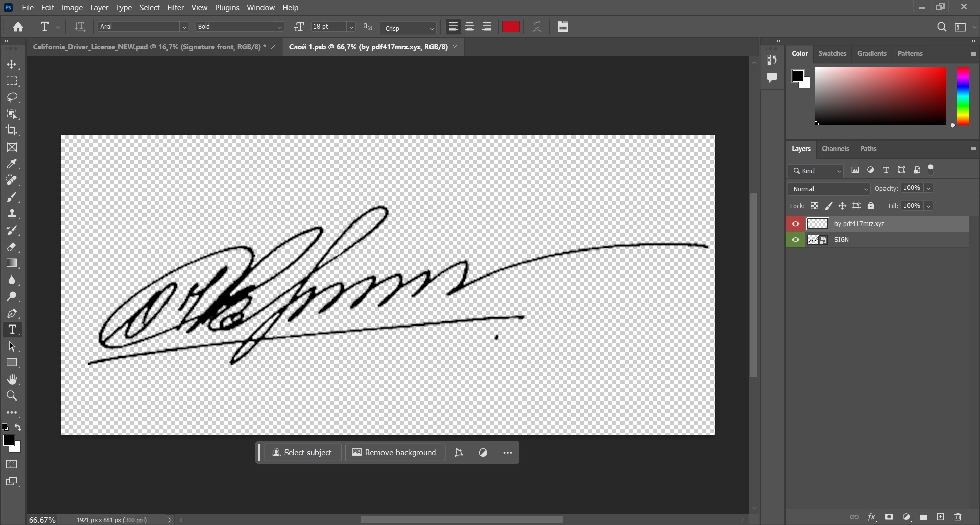Select the Zoom tool
Image resolution: width=980 pixels, height=525 pixels.
pos(12,396)
